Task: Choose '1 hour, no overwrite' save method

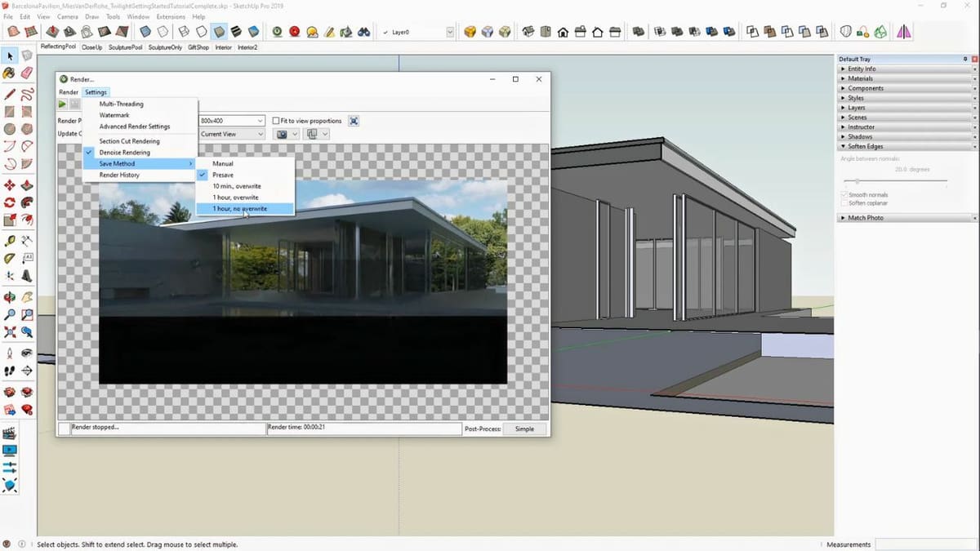Action: pos(239,209)
